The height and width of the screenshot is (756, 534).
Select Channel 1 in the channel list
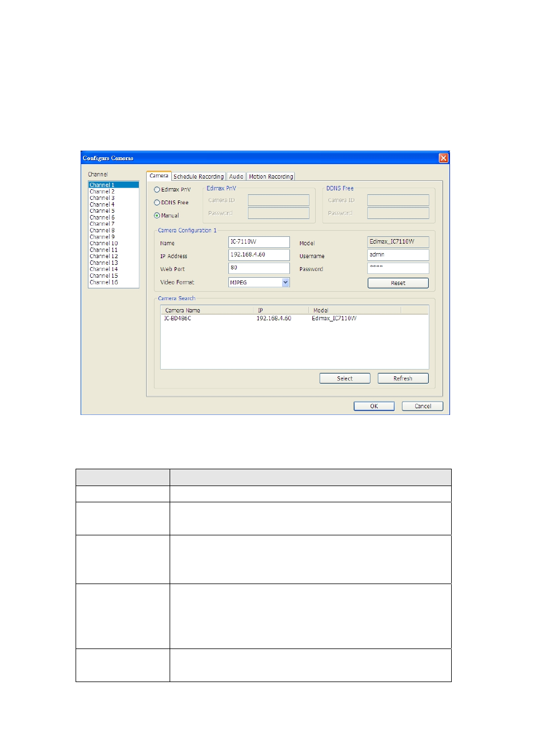pyautogui.click(x=114, y=185)
